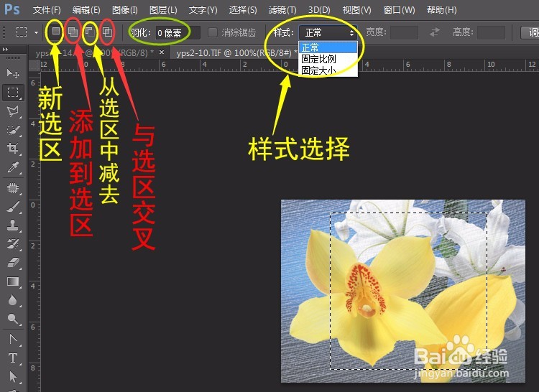Open the 3D(D) menu
The height and width of the screenshot is (392, 539).
319,9
